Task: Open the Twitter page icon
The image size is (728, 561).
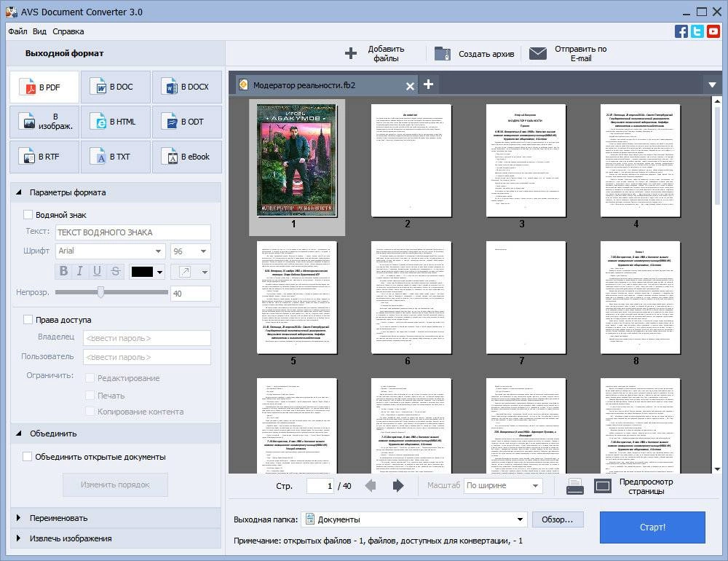Action: click(x=697, y=31)
